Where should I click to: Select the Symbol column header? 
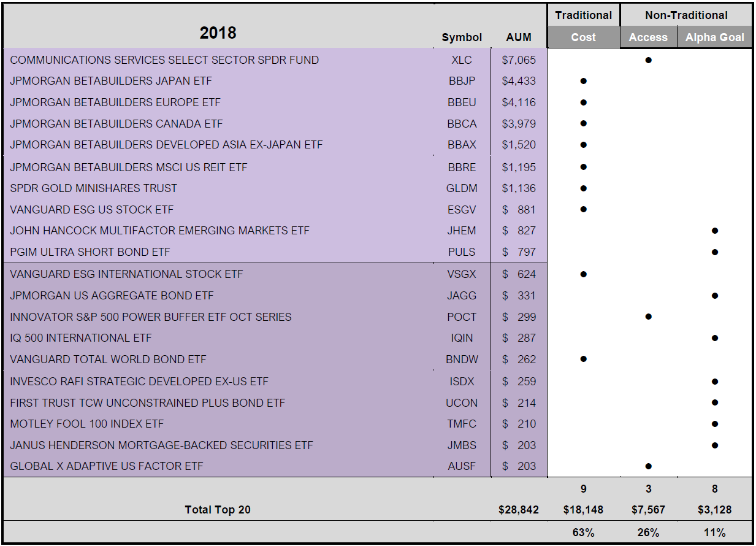(462, 37)
